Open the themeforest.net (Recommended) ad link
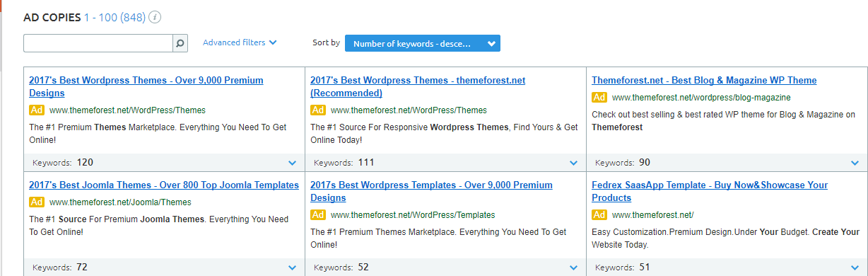Viewport: 868px width, 276px height. point(418,87)
